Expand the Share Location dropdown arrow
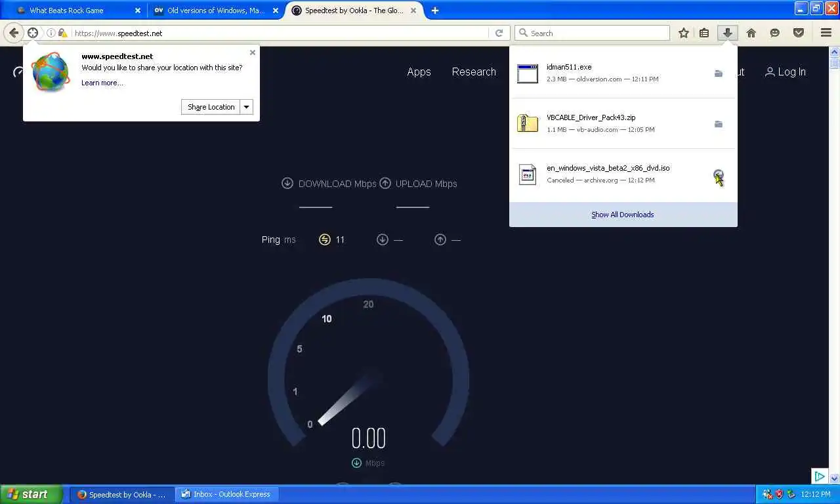Image resolution: width=840 pixels, height=504 pixels. (x=247, y=107)
